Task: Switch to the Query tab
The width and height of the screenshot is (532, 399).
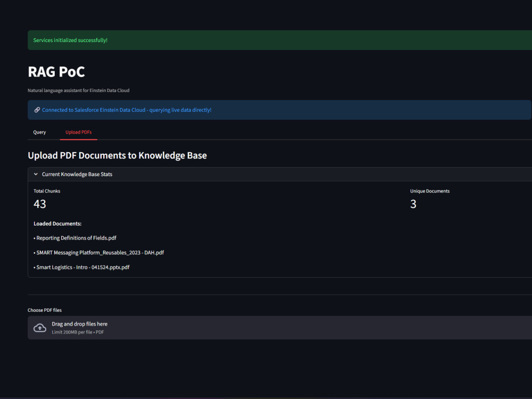Action: 39,132
